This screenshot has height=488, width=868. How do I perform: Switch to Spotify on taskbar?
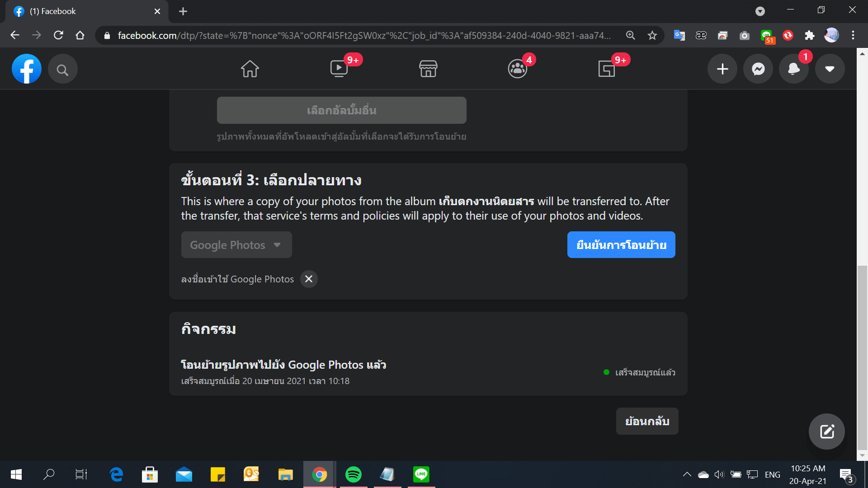[353, 474]
